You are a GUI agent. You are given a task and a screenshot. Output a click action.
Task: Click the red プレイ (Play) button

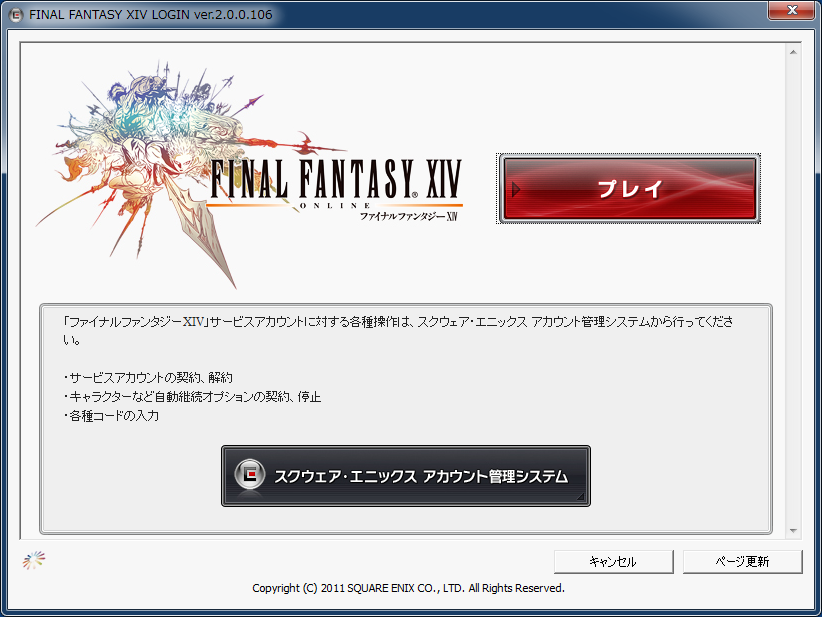(628, 189)
